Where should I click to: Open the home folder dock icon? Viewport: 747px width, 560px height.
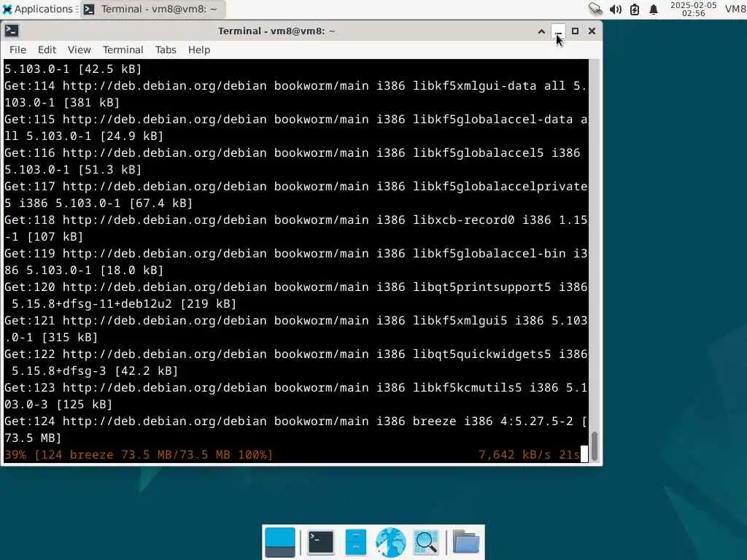click(465, 542)
